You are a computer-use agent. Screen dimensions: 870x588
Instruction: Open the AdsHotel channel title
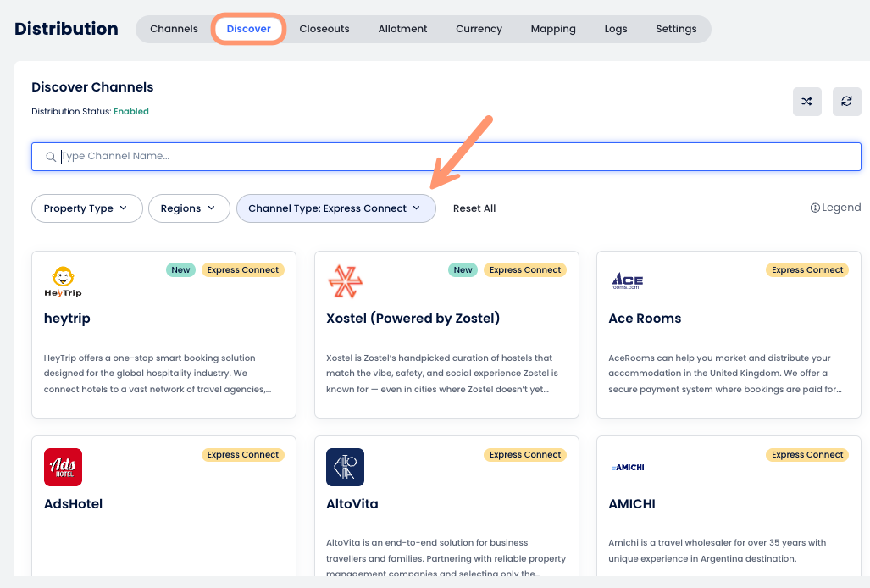click(x=73, y=503)
